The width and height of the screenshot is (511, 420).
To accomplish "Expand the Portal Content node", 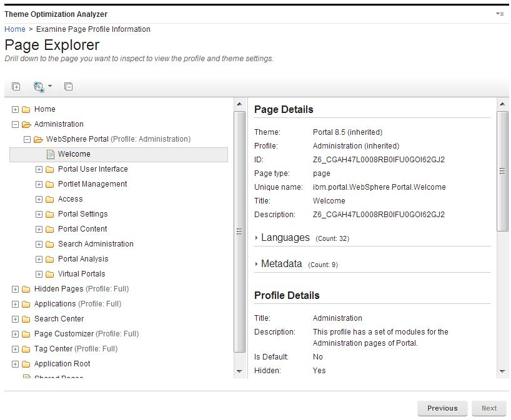I will [39, 229].
